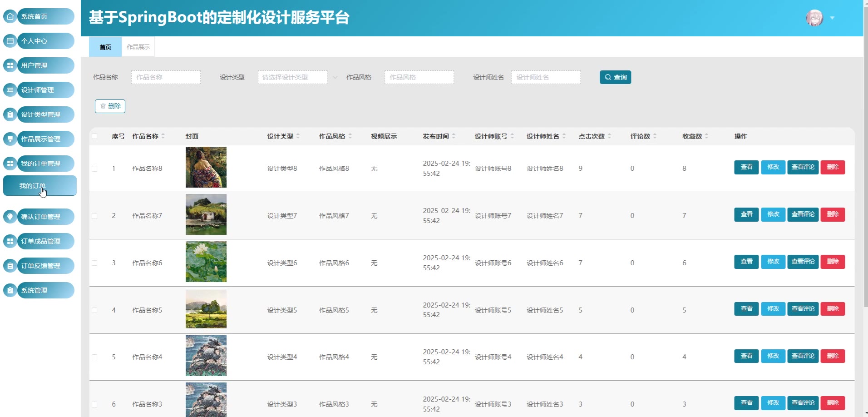
Task: Click the home icon beside 系统首页
Action: [10, 16]
